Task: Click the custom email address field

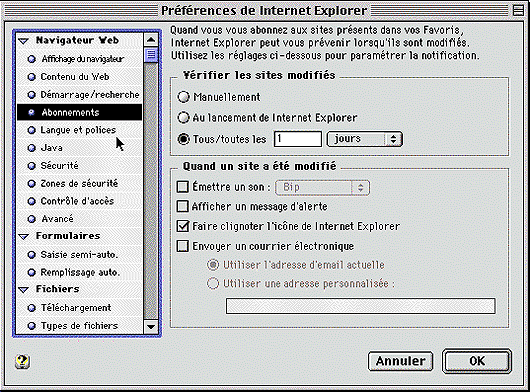Action: (361, 306)
